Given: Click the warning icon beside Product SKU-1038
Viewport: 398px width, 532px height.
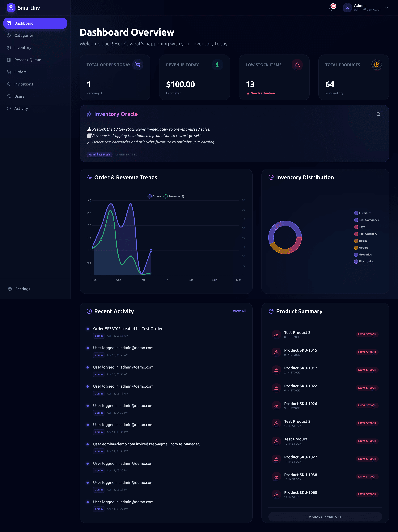Looking at the screenshot, I should click(276, 477).
